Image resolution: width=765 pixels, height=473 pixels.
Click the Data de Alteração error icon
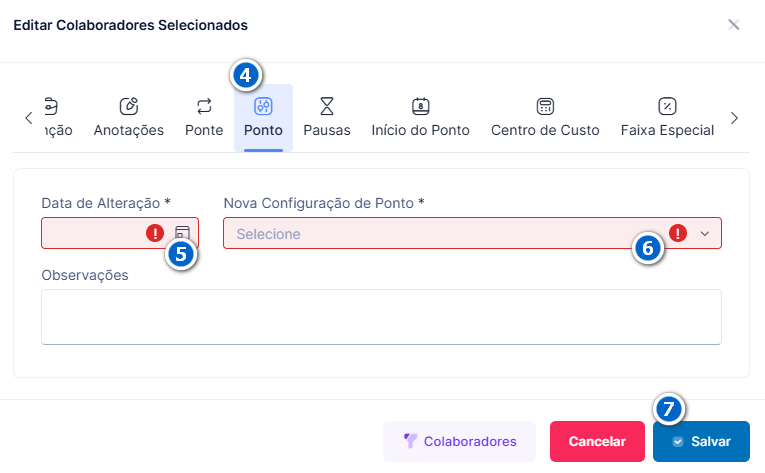click(x=155, y=233)
